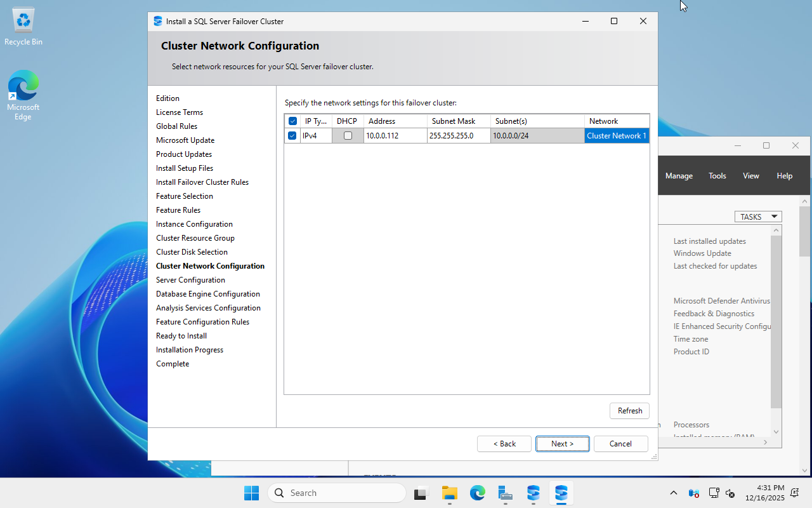Click Next to continue the installation
This screenshot has height=508, width=812.
tap(562, 443)
